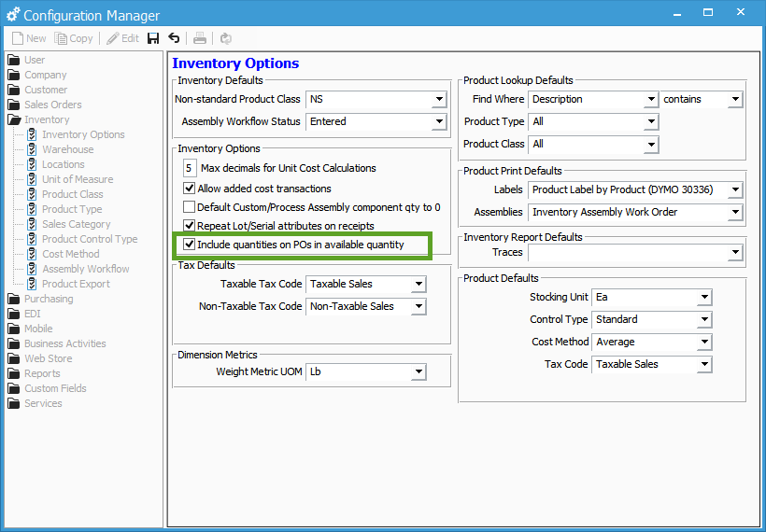Open the Purchasing folder

(40, 299)
